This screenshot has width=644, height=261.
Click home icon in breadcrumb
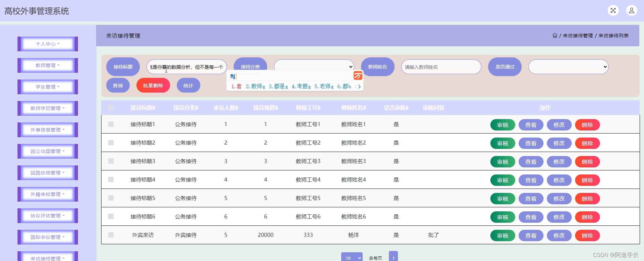point(555,36)
